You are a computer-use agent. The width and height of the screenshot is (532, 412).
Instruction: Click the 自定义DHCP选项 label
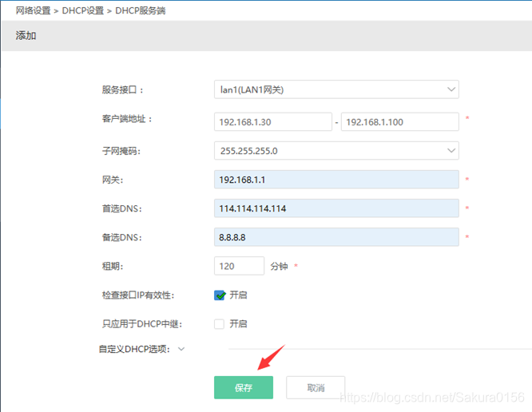coord(134,349)
